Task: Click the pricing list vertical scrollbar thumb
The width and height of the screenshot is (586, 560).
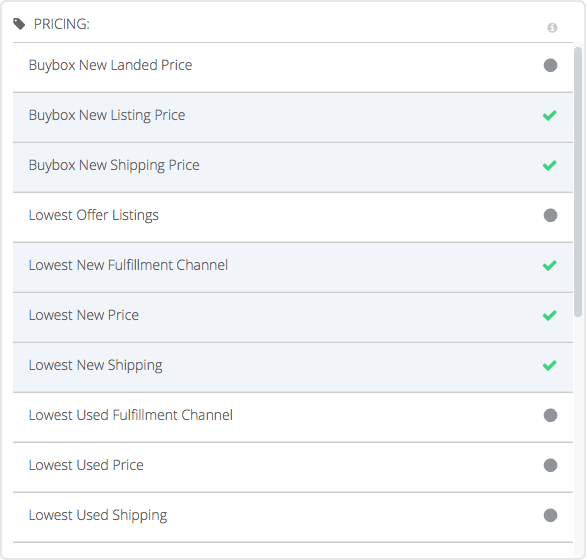Action: [578, 182]
